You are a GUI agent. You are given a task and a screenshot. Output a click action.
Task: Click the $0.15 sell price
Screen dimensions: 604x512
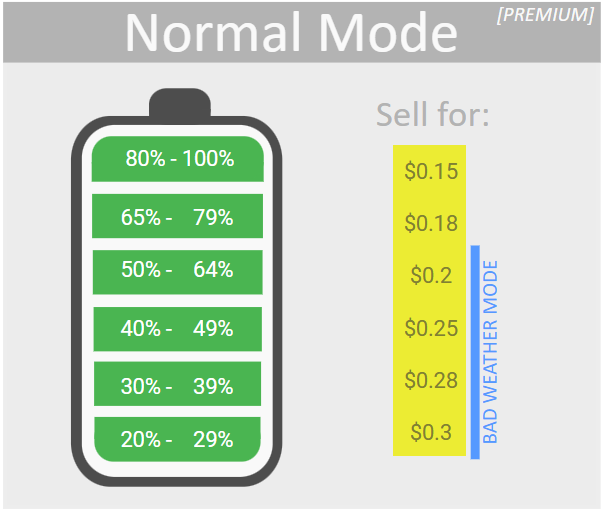431,171
